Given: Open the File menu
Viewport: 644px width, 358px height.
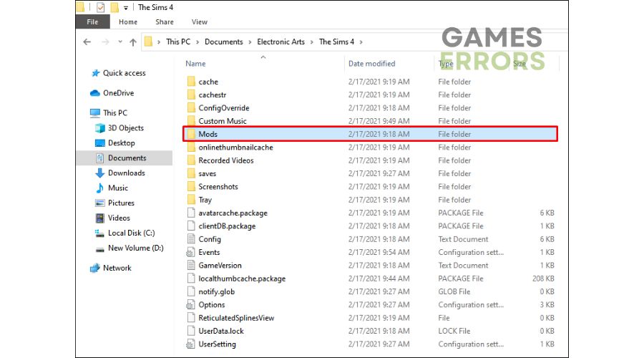Looking at the screenshot, I should click(93, 22).
